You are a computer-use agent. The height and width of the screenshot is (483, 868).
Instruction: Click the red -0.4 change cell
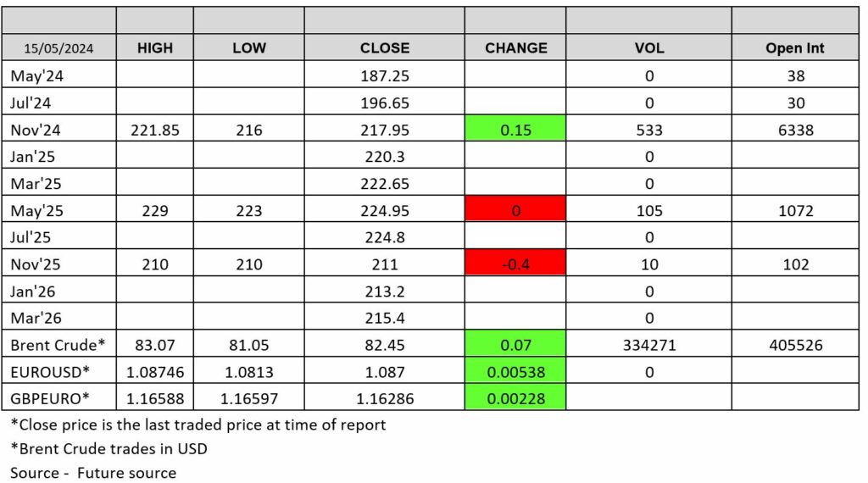point(516,264)
